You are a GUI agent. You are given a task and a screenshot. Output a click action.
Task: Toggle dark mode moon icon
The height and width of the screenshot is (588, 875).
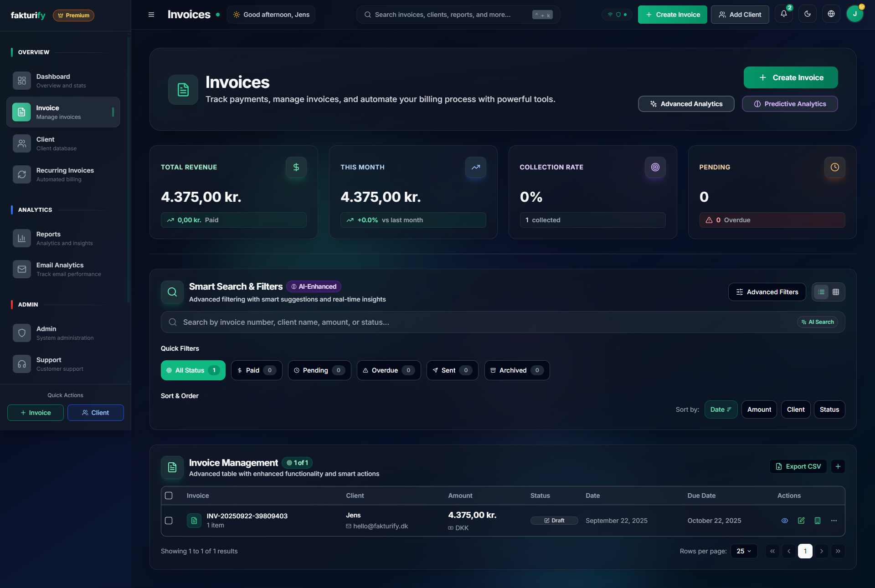[807, 14]
